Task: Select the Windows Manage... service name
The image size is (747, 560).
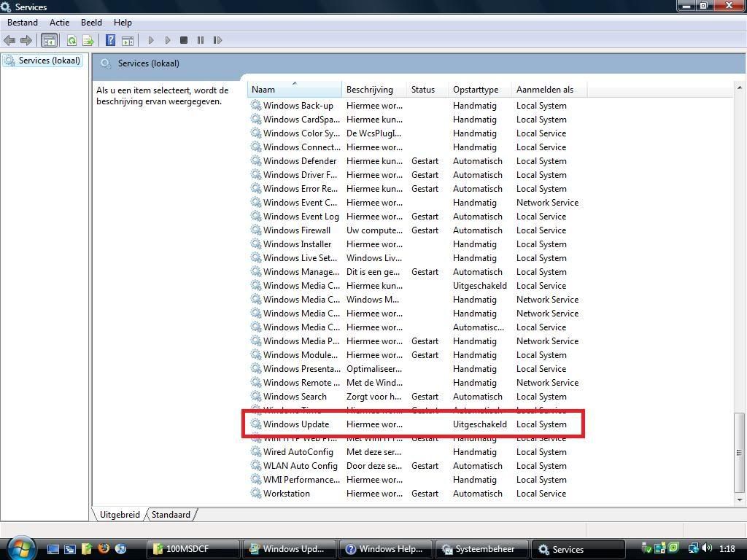Action: (301, 271)
